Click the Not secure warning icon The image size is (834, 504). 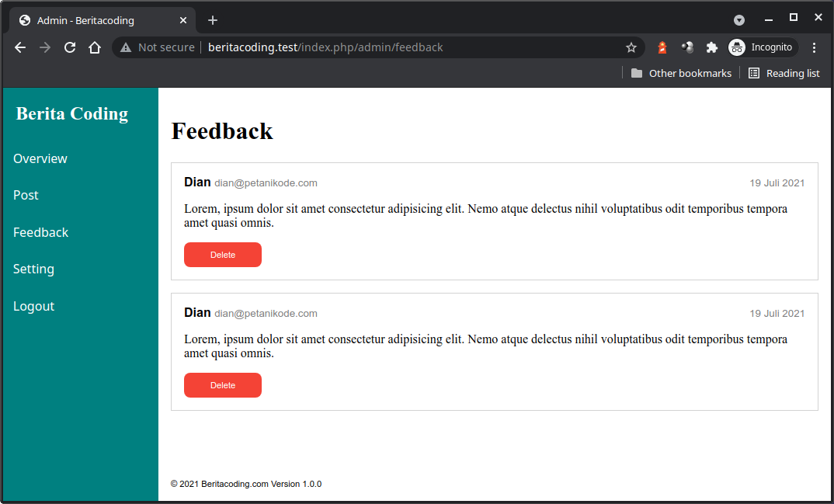[x=124, y=47]
